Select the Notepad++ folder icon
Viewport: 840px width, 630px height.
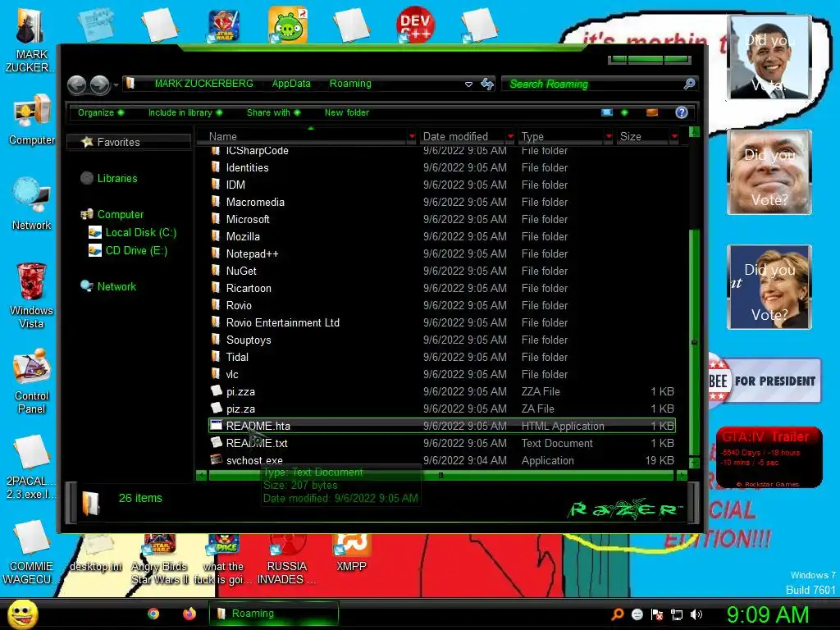pos(216,253)
